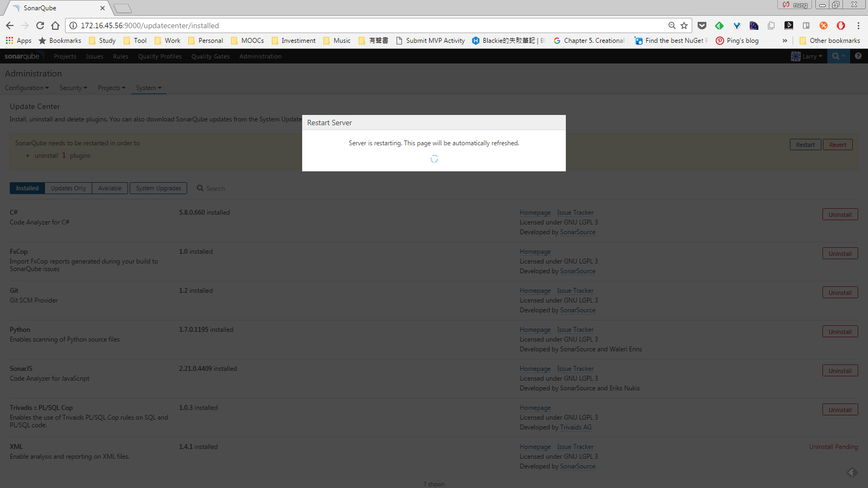Click the site information icon in address bar
Screen dimensions: 868x488
(x=73, y=25)
